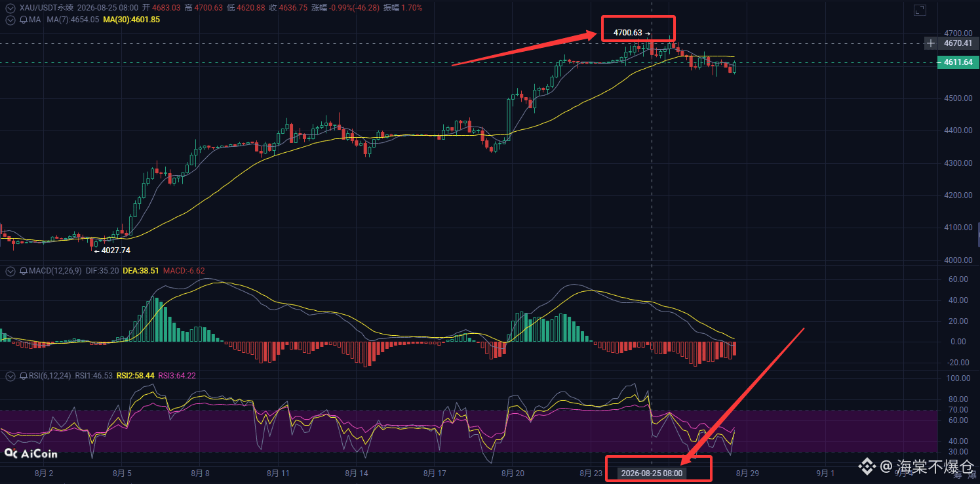Click the 8月 29 date on the time axis
Viewport: 980px width, 484px height.
pyautogui.click(x=747, y=474)
